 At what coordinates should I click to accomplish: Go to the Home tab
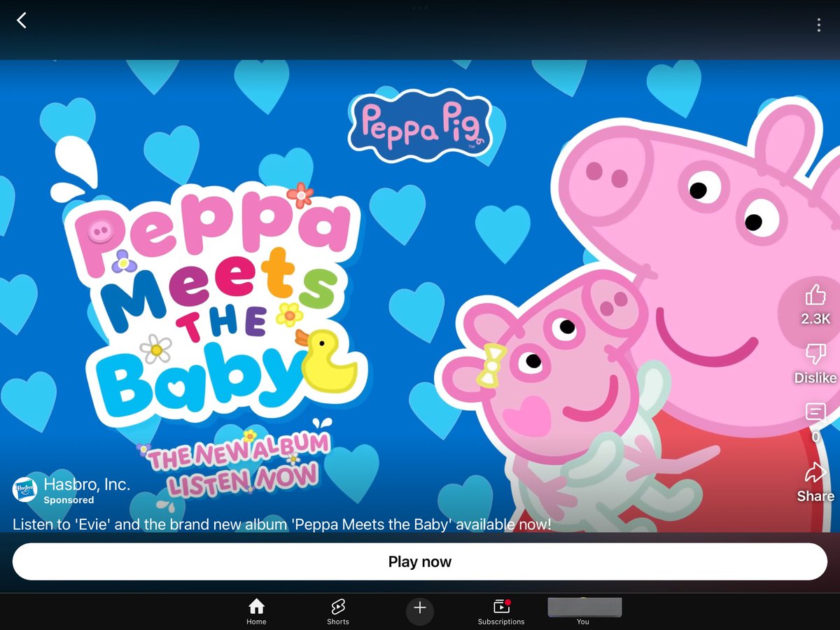pyautogui.click(x=256, y=612)
